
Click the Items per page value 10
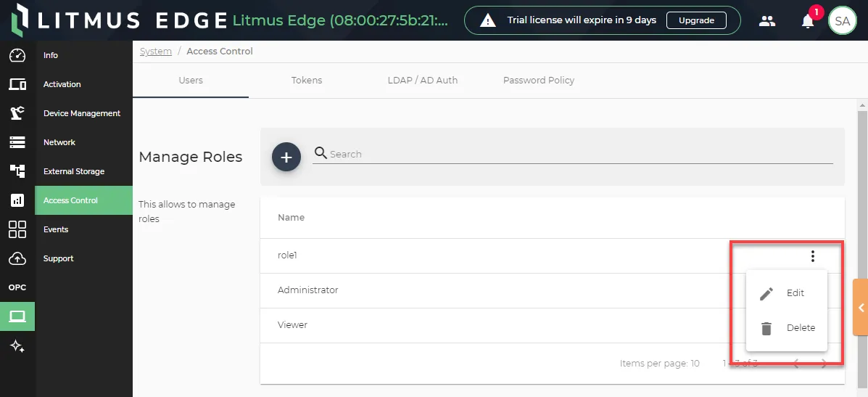coord(694,364)
